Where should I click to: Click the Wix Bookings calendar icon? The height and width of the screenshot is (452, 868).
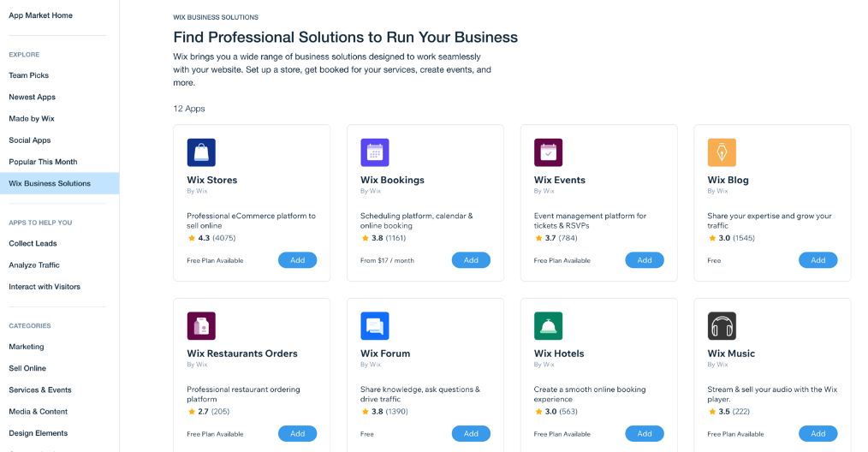tap(375, 152)
